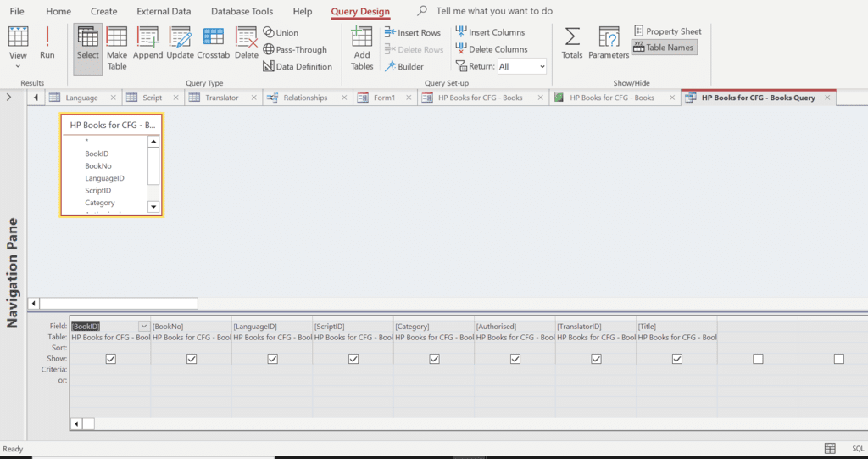Choose Crosstab query type
Image resolution: width=868 pixels, height=459 pixels.
click(x=213, y=43)
